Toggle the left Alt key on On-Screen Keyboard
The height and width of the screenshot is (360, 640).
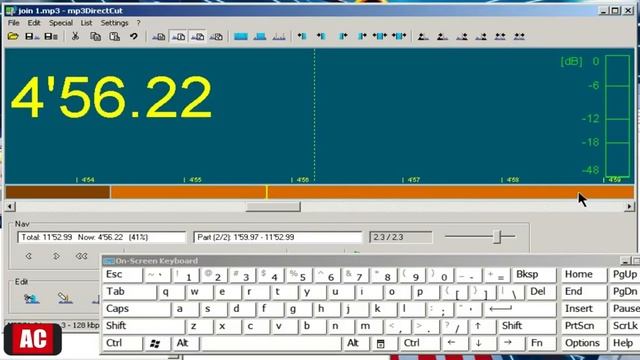(x=186, y=343)
